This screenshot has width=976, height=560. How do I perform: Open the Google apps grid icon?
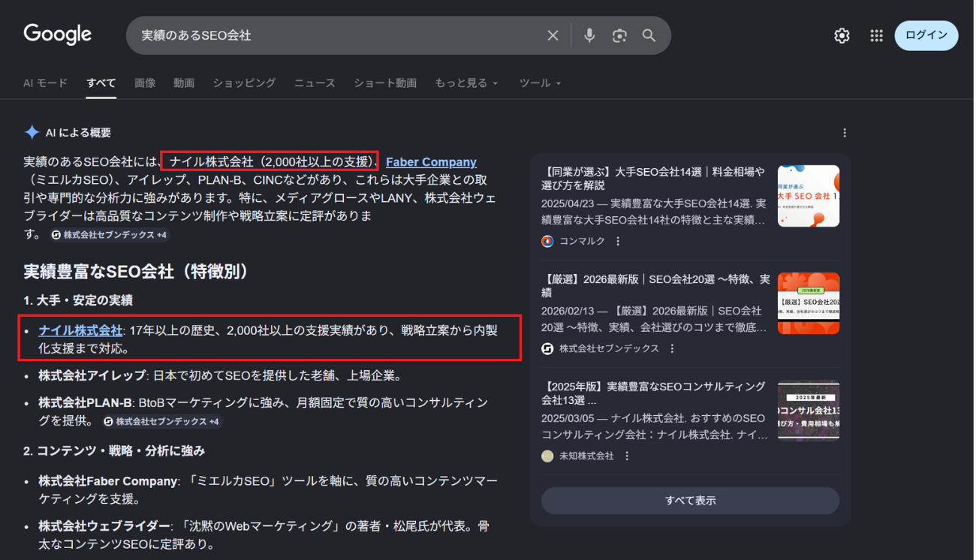(x=876, y=35)
